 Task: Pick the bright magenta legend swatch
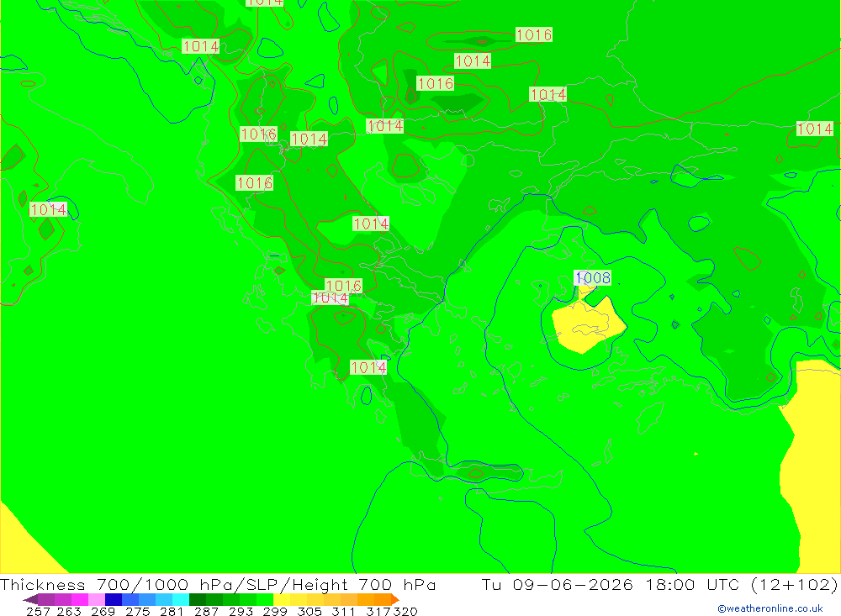pos(79,599)
